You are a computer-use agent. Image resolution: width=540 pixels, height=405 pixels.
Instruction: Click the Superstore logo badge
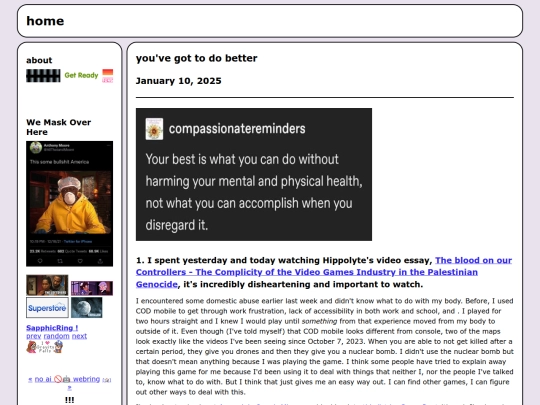coord(47,308)
